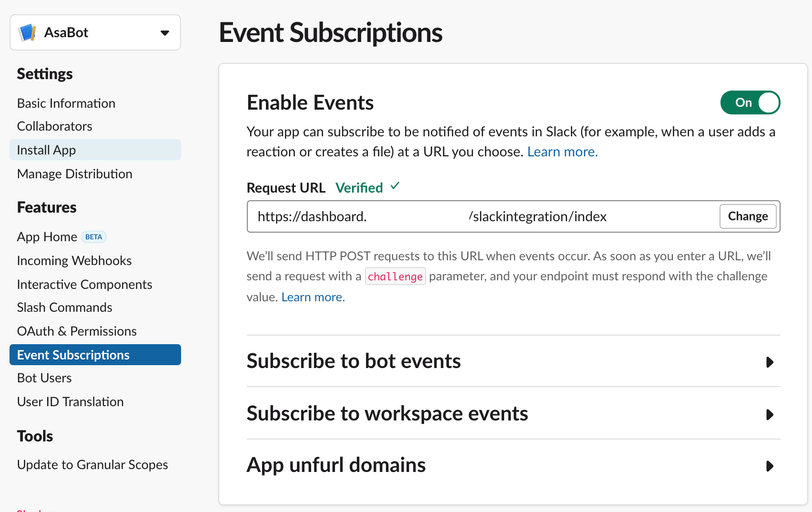This screenshot has height=512, width=812.
Task: Click the Change button for Request URL
Action: point(747,216)
